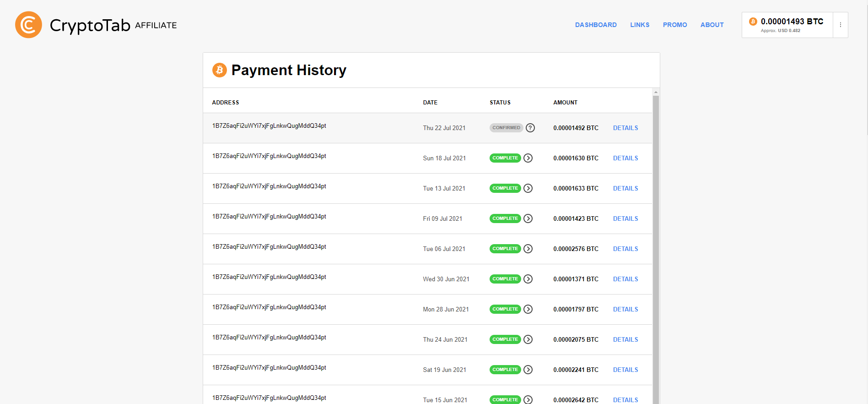Open DETAILS for the 0.00001633 BTC payment

[625, 188]
